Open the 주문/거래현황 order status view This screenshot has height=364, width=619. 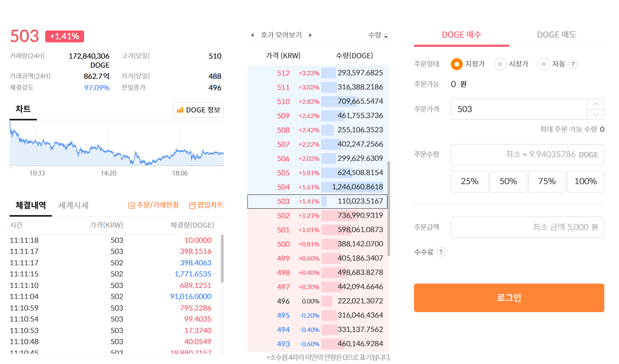[x=153, y=205]
